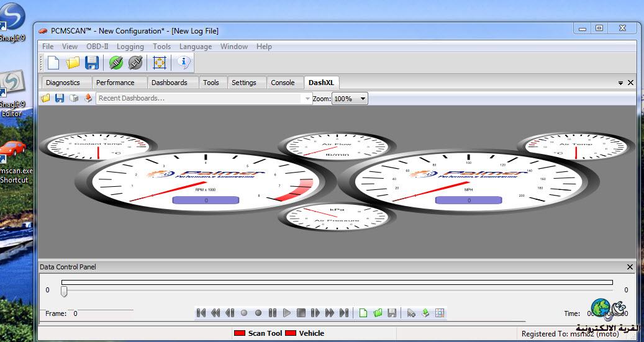This screenshot has width=644, height=342.
Task: Click the add marker icon in control panel
Action: [x=411, y=313]
